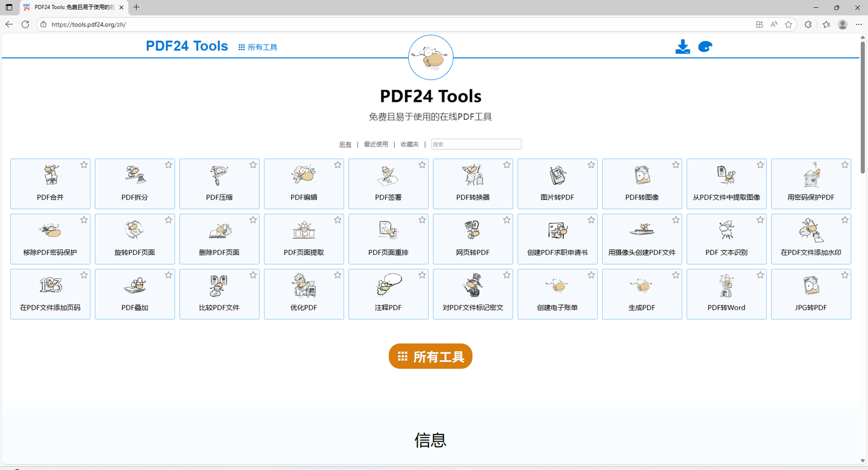Toggle favorite star on PDF转Word
This screenshot has width=868, height=470.
[760, 275]
